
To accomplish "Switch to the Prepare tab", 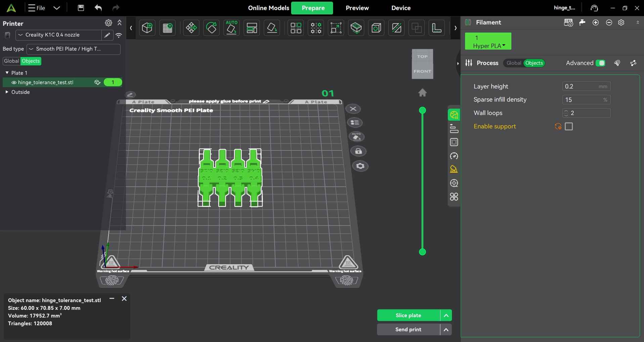I will pyautogui.click(x=312, y=8).
